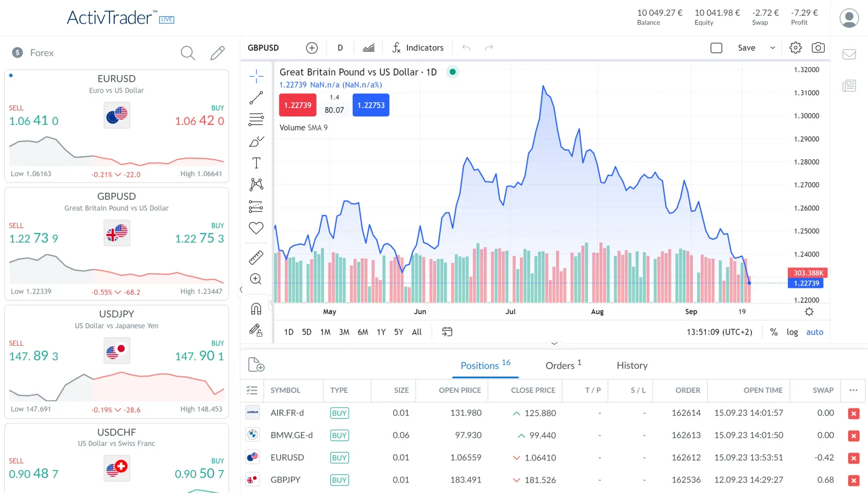Collapse the left watchlist panel arrow
Image resolution: width=868 pixels, height=493 pixels.
tap(241, 290)
